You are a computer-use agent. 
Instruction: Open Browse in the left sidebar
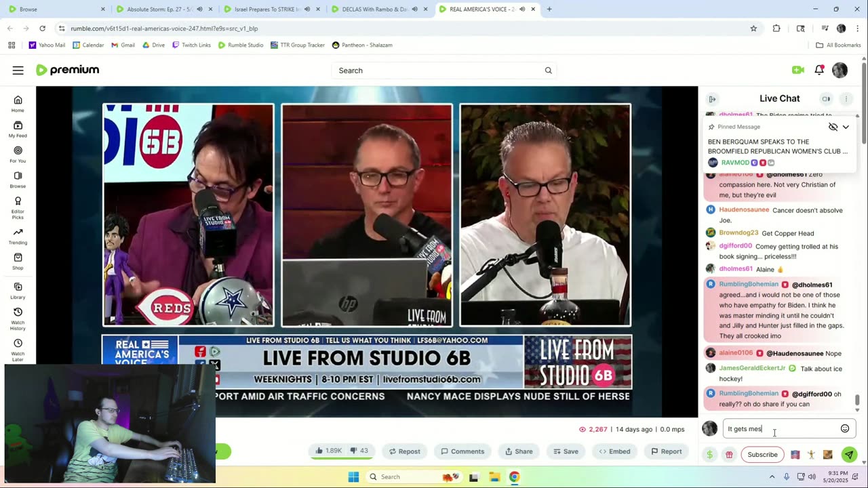click(18, 179)
